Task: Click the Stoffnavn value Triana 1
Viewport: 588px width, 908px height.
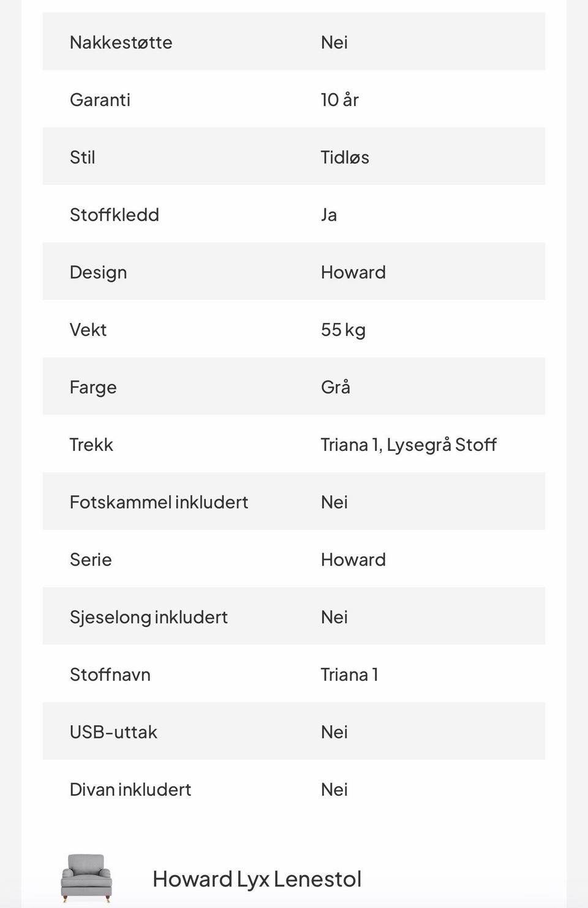Action: tap(349, 675)
